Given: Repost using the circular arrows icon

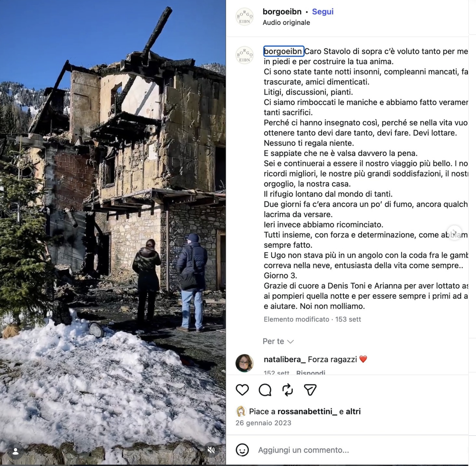Looking at the screenshot, I should 288,390.
